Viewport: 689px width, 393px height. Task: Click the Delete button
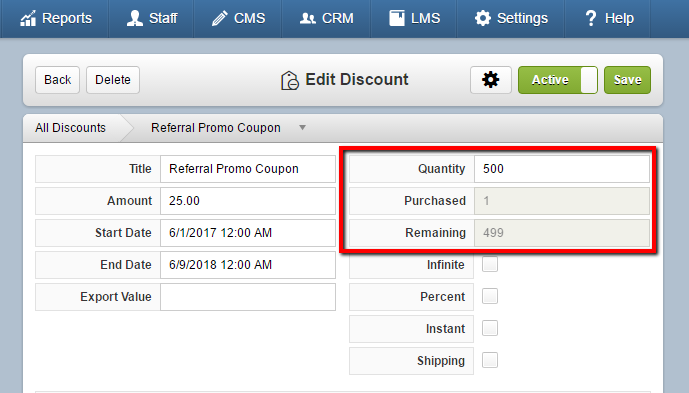coord(113,80)
